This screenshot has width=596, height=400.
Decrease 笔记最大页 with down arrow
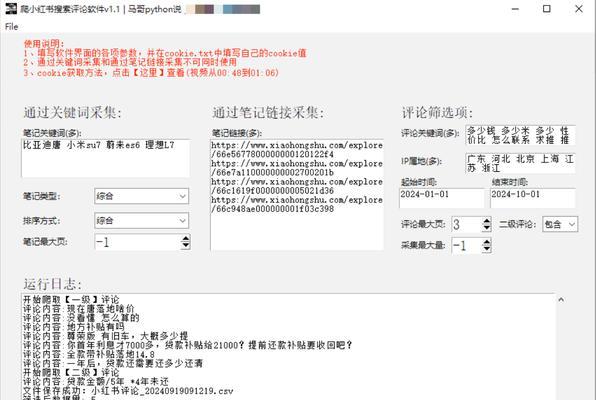coord(185,246)
